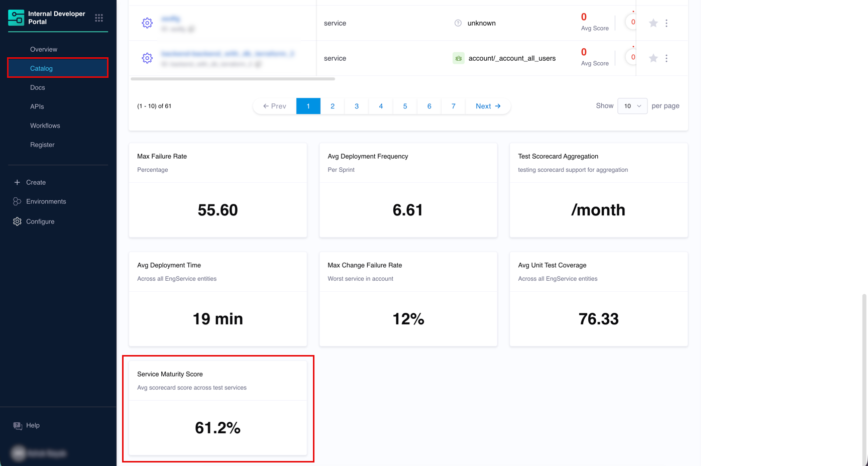The height and width of the screenshot is (466, 868).
Task: Click the gear icon in the unknown-owner service row
Action: pos(147,23)
